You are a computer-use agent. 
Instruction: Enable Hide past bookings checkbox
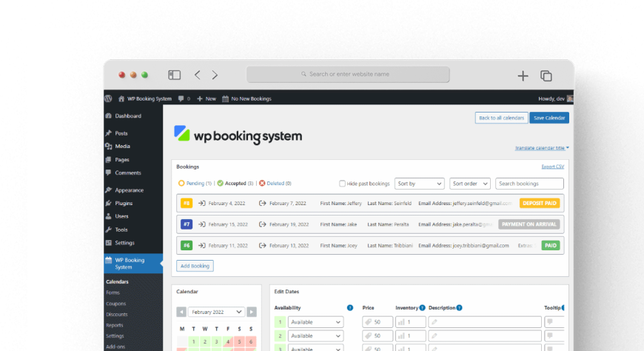pos(342,184)
